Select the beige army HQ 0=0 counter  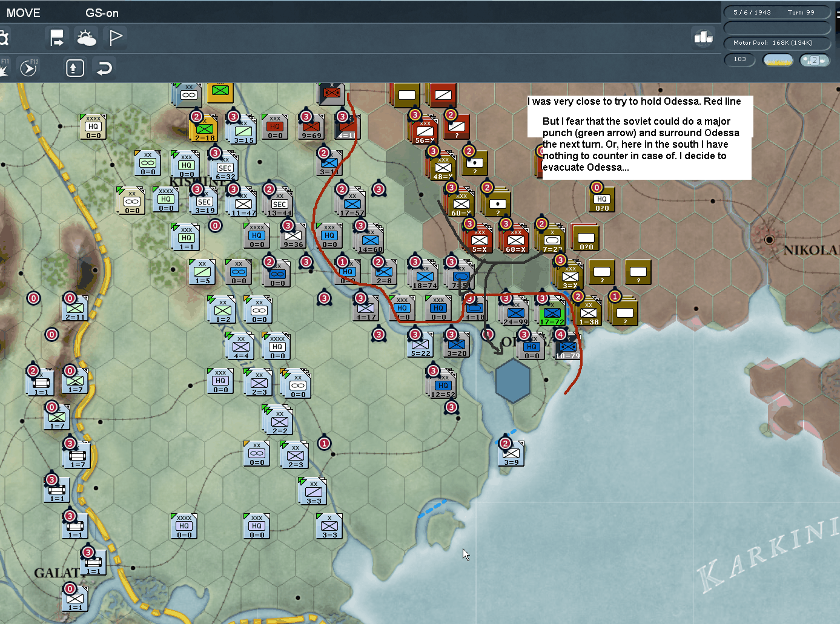pos(93,126)
